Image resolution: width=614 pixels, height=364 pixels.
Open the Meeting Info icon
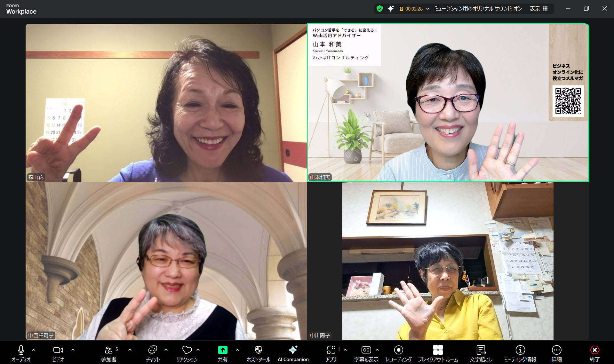coord(520,353)
